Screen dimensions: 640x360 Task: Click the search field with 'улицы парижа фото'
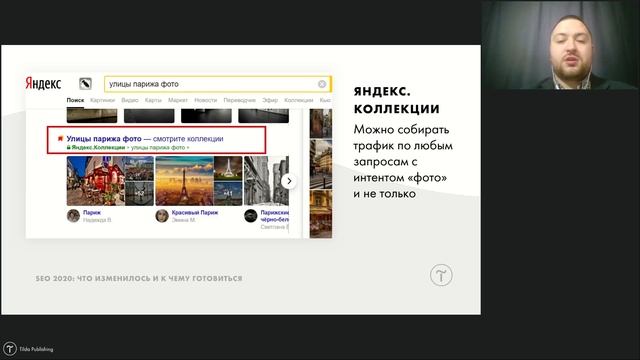pos(217,84)
